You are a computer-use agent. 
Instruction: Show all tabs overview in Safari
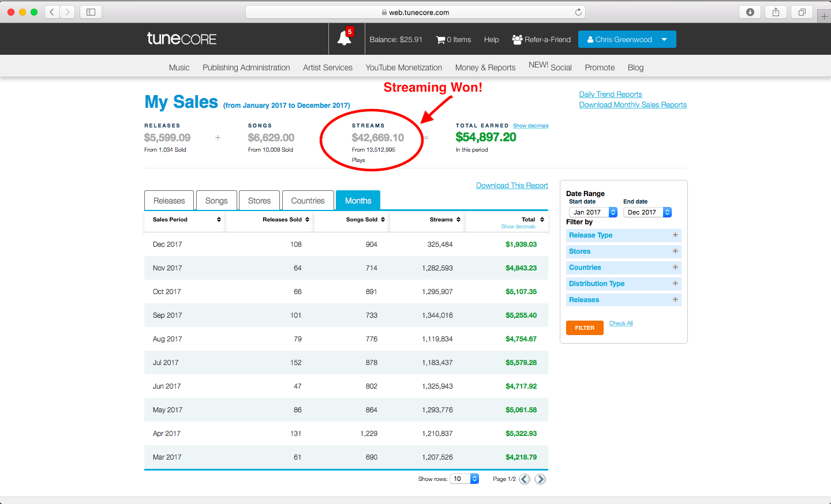[x=802, y=12]
